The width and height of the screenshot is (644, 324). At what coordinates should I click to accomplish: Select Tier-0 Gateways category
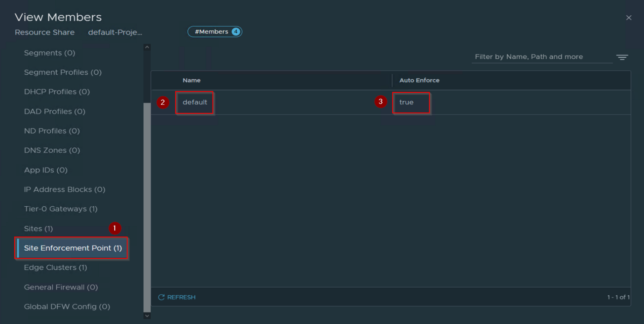(x=60, y=209)
